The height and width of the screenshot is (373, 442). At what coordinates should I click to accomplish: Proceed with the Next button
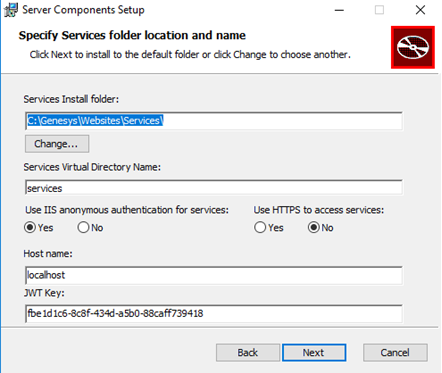pos(314,353)
